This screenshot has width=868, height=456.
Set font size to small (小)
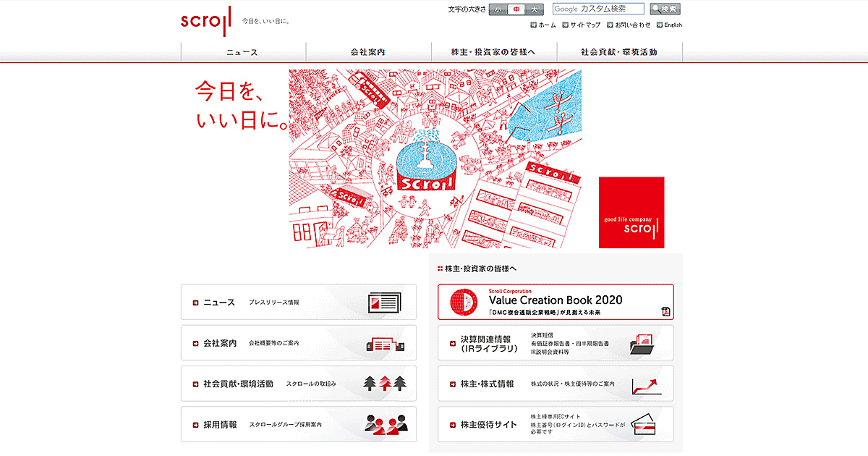click(x=498, y=9)
